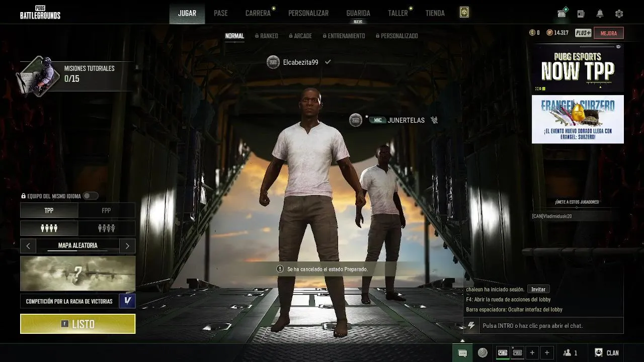The width and height of the screenshot is (644, 362).
Task: Click the random map preview thumbnail
Action: tap(78, 274)
